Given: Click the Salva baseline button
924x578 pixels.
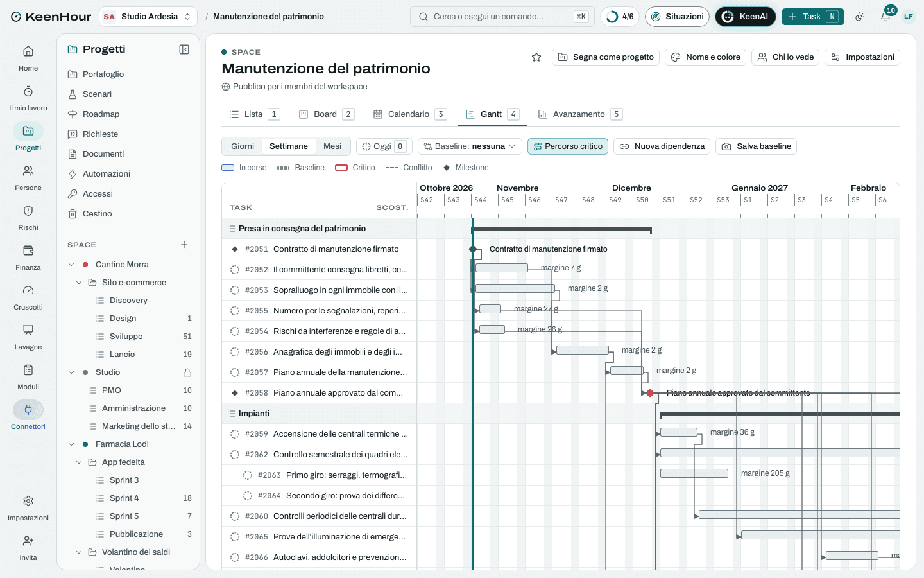Looking at the screenshot, I should (756, 146).
